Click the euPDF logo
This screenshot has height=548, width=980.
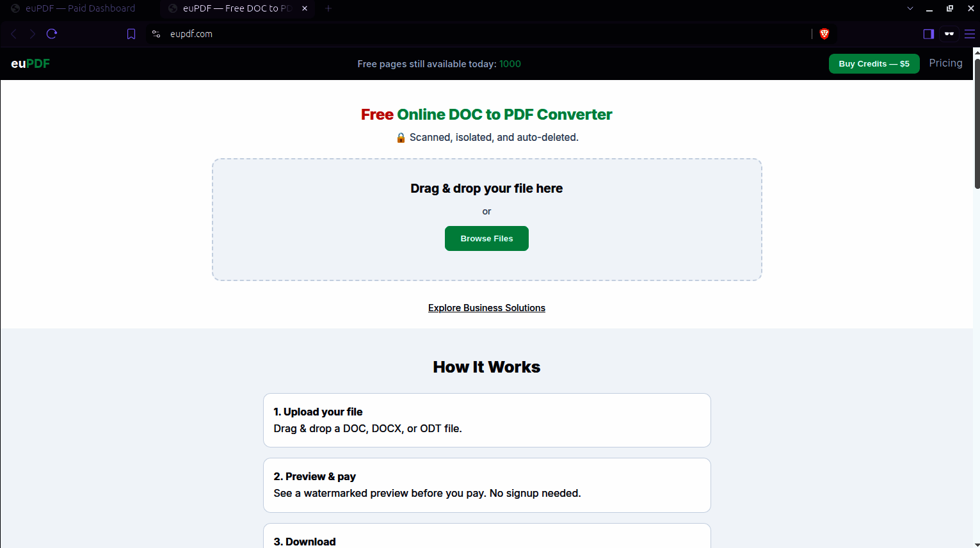[x=30, y=63]
